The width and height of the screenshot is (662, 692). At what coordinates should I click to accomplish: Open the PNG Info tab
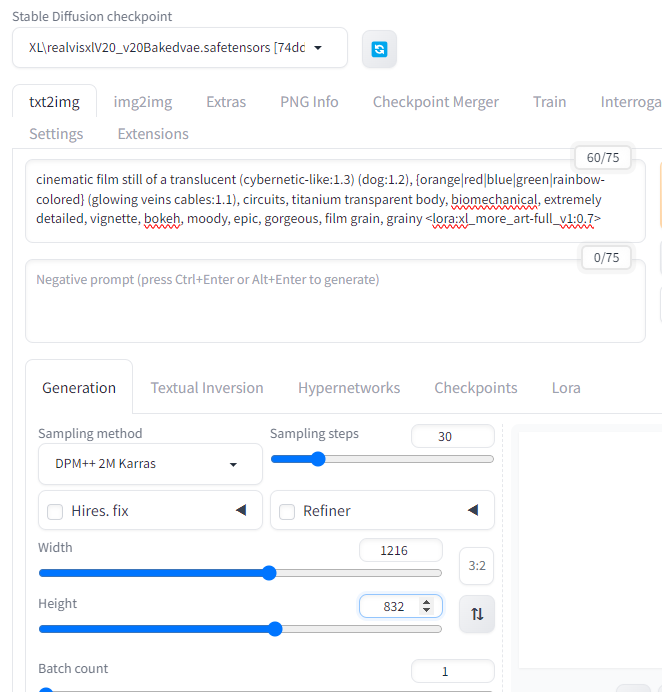point(309,102)
